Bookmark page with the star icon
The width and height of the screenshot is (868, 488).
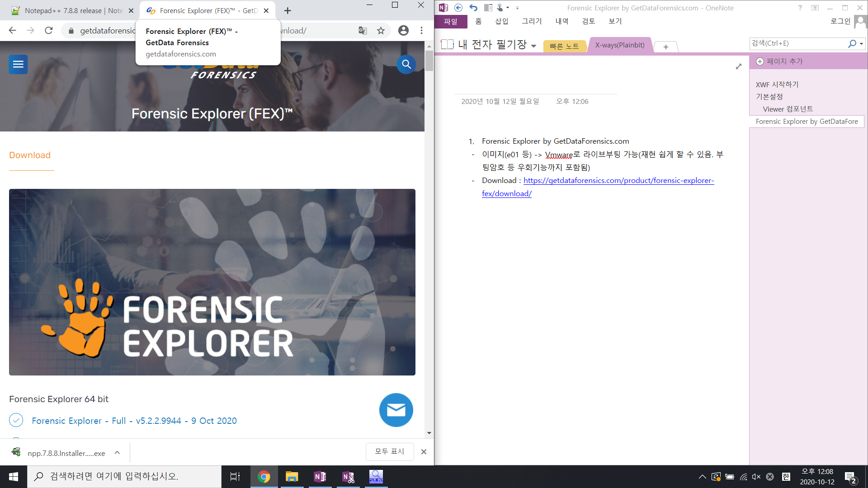pos(381,31)
